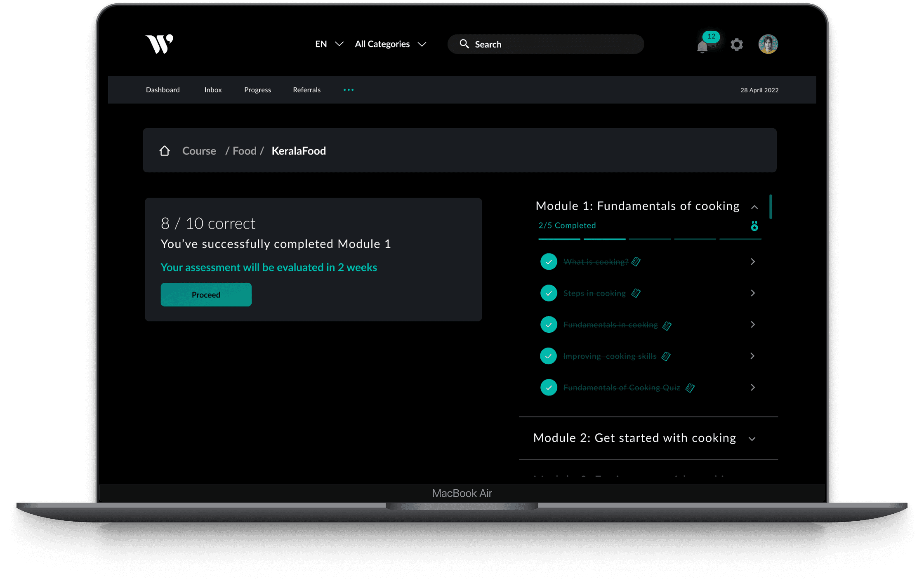Click the Food breadcrumb link

244,151
